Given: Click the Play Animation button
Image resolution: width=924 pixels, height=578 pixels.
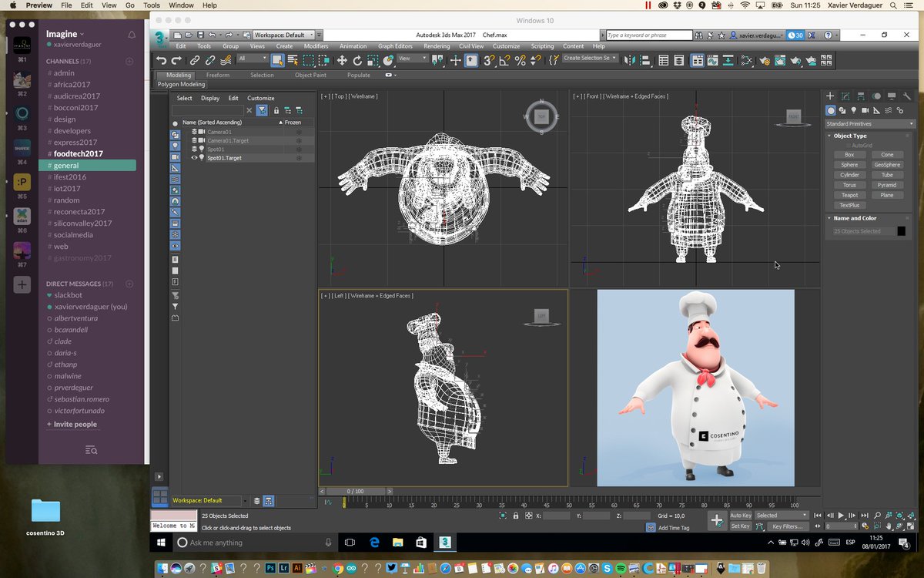Looking at the screenshot, I should (841, 515).
